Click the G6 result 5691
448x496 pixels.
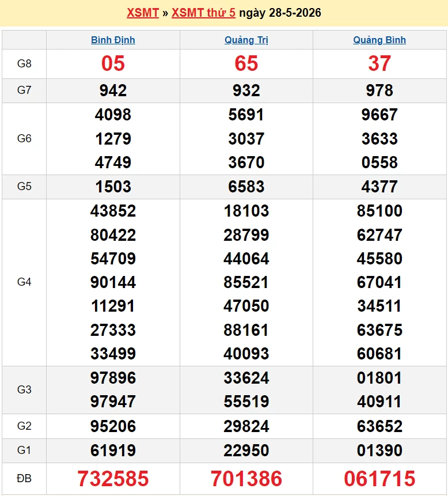[x=246, y=115]
